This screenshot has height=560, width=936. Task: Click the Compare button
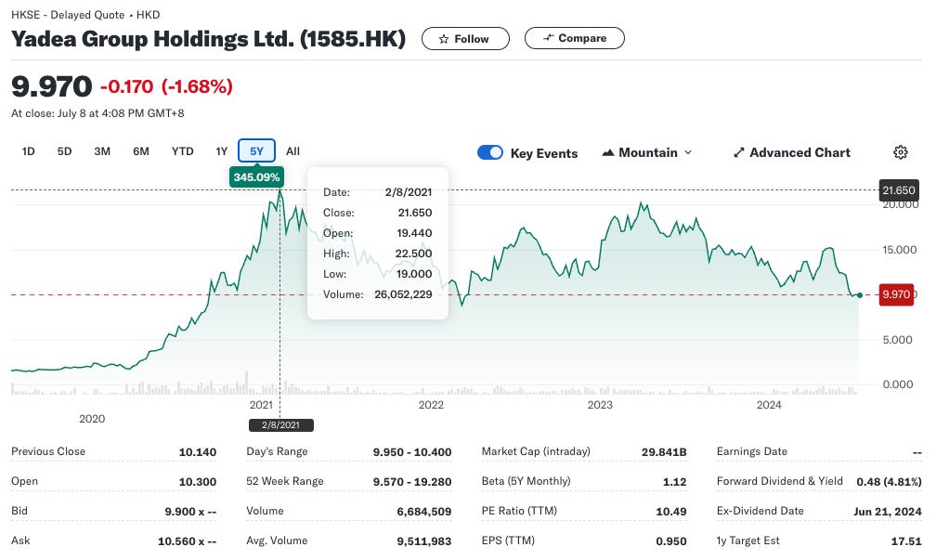(x=574, y=38)
